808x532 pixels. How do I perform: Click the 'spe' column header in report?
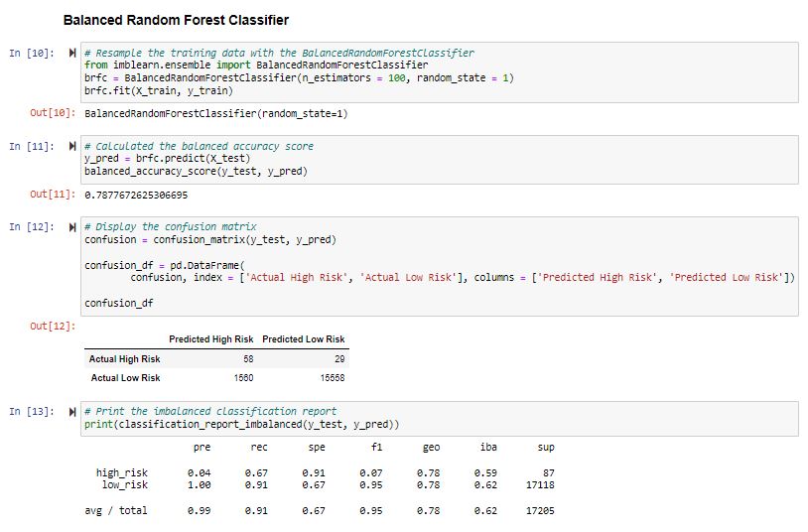(317, 448)
